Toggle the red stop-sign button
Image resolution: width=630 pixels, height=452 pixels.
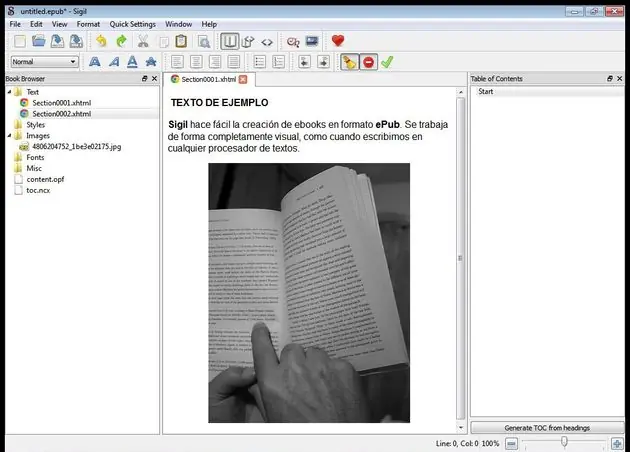[x=368, y=62]
